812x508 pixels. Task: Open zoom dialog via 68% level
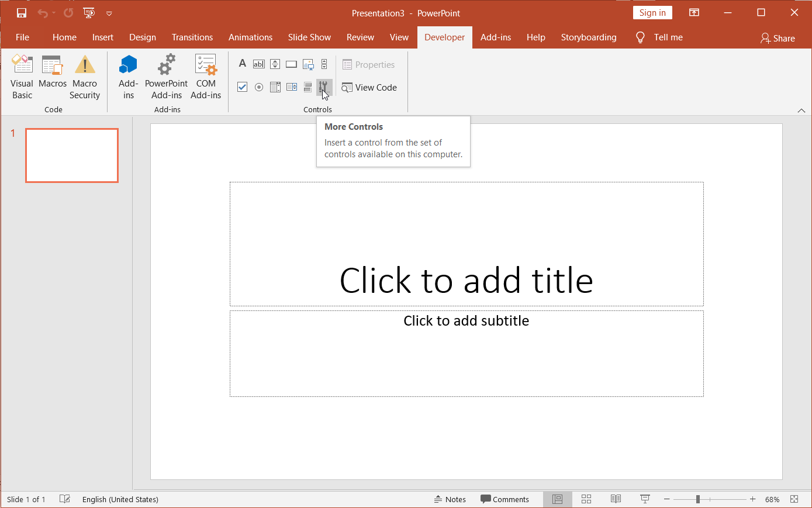(772, 499)
